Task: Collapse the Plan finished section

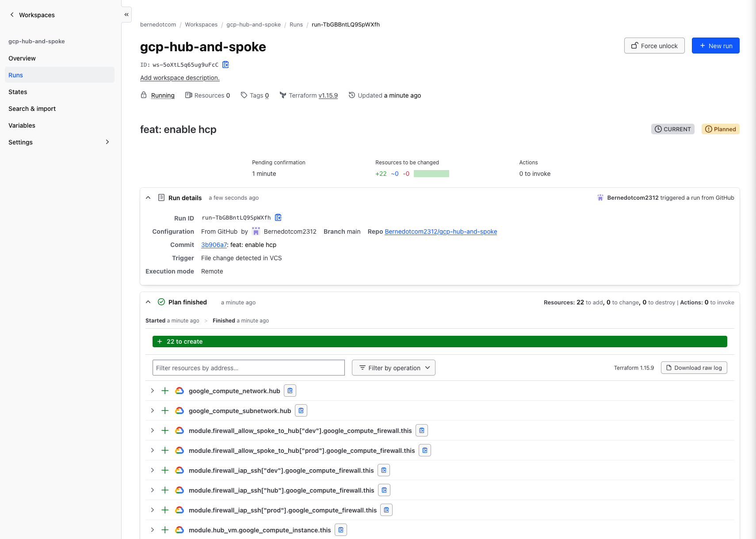Action: coord(148,302)
